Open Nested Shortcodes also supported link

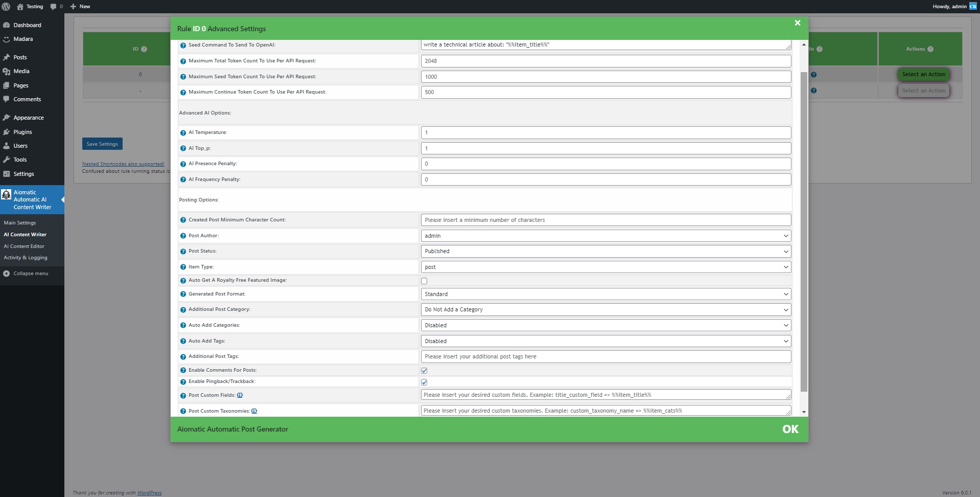click(123, 164)
